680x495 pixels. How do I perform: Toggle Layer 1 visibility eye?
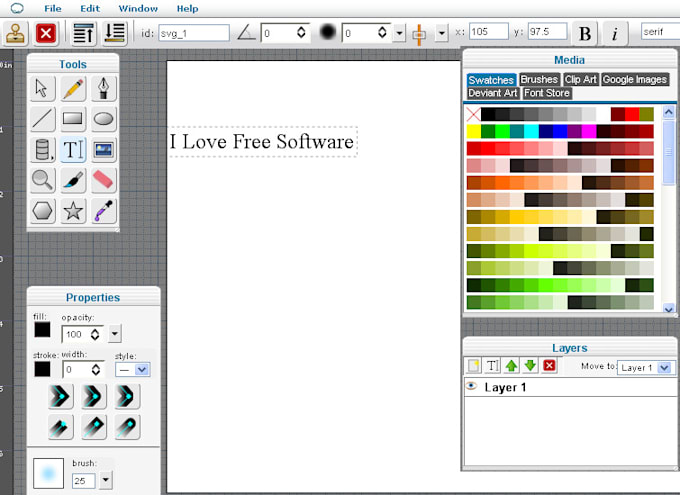(471, 386)
